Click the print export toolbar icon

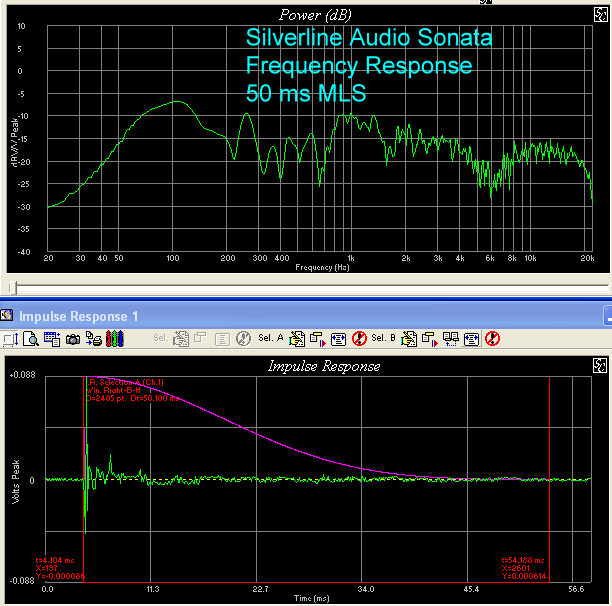tap(92, 339)
